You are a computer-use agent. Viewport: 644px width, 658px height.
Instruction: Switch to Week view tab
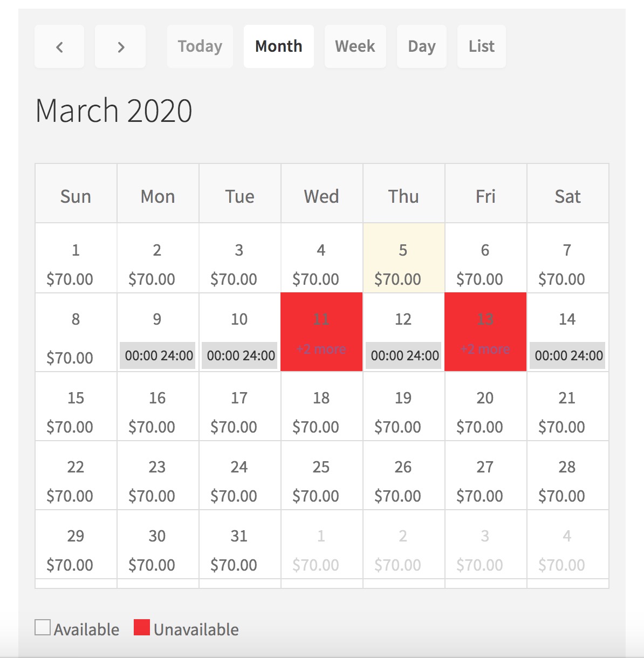tap(355, 47)
